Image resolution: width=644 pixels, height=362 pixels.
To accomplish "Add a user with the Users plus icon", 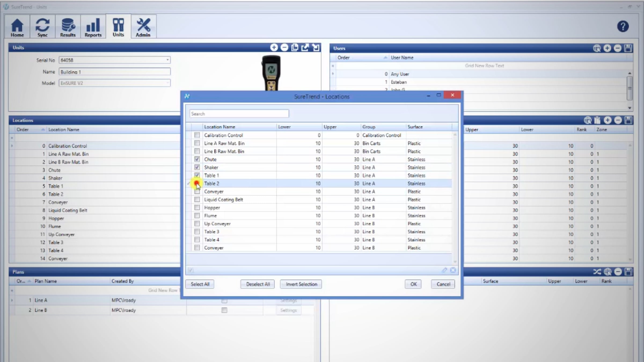I will (607, 48).
